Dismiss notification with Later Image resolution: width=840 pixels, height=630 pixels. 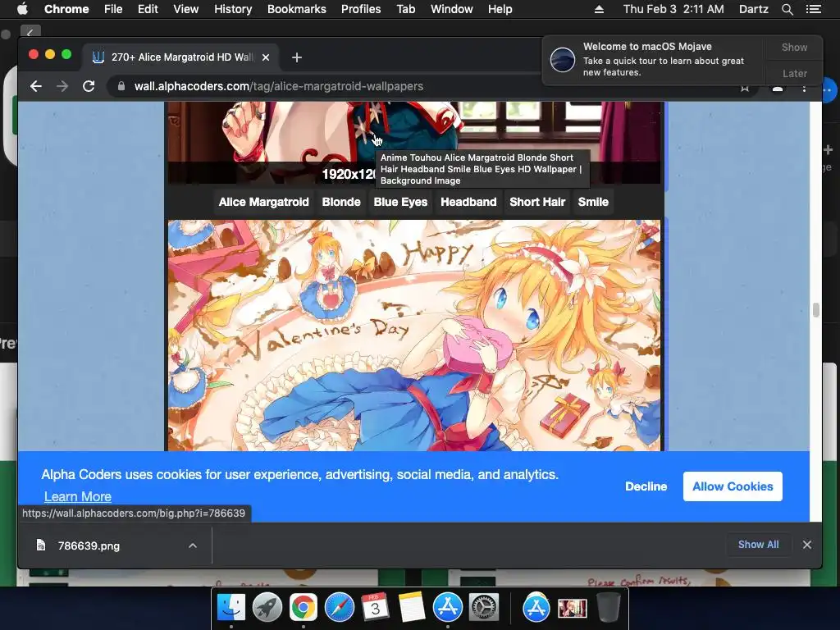[x=794, y=73]
